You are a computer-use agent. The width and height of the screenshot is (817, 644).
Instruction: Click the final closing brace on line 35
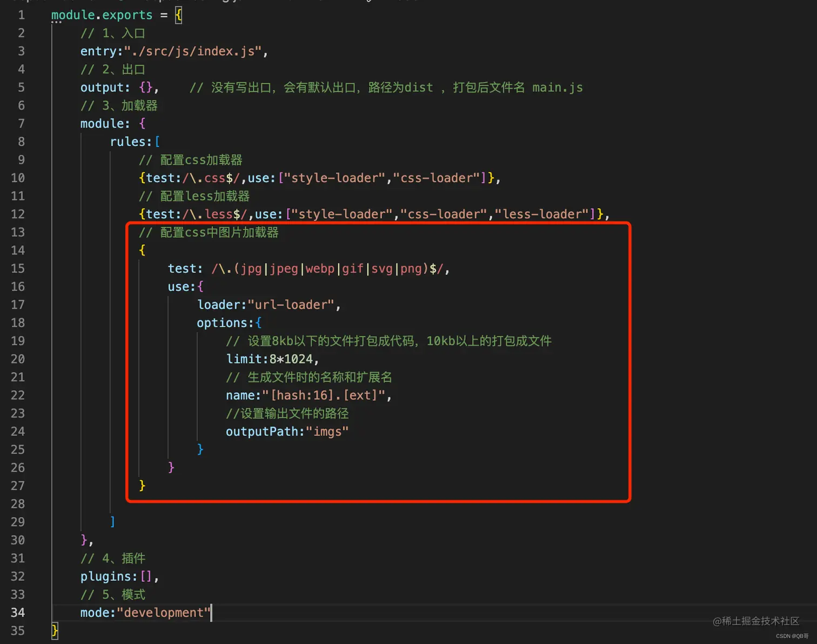[x=55, y=630]
